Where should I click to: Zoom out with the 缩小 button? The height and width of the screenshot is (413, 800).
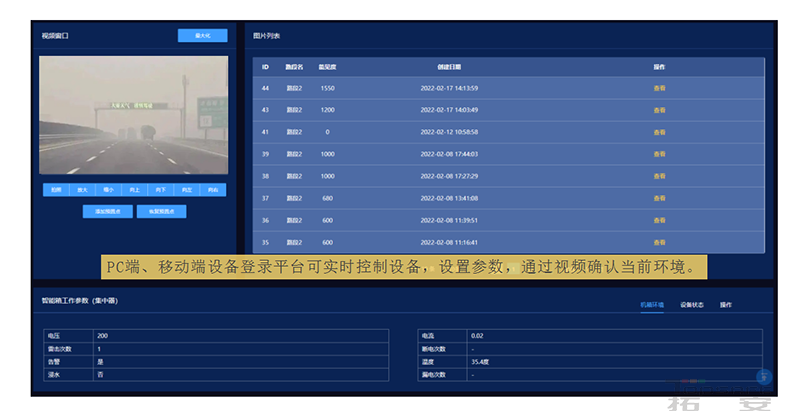pyautogui.click(x=108, y=190)
